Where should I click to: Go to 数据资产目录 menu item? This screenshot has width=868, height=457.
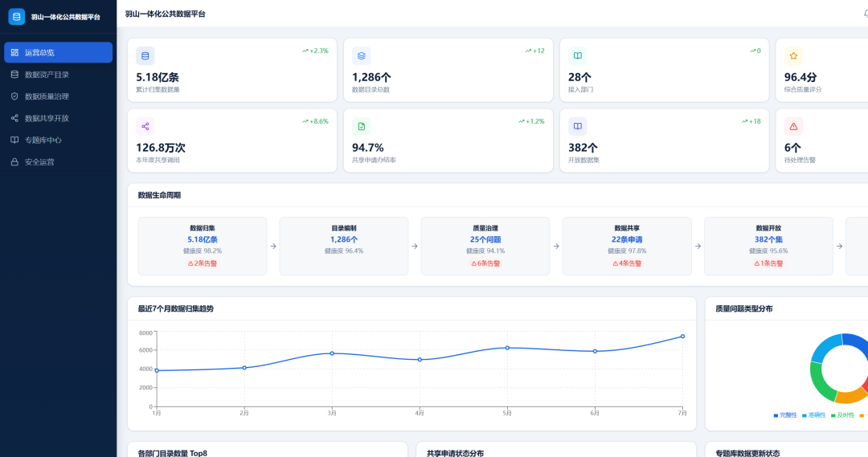[58, 74]
